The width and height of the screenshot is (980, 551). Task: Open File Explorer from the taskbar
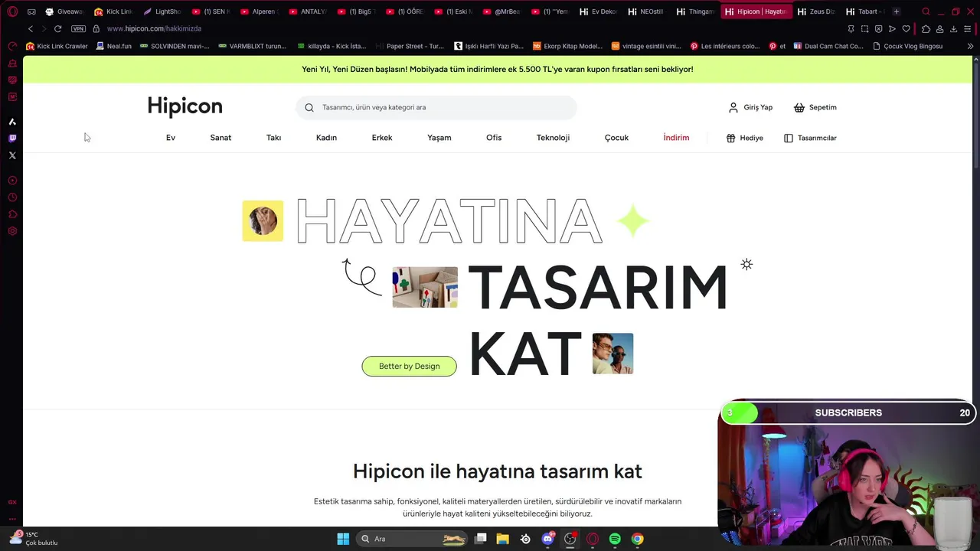pyautogui.click(x=502, y=539)
